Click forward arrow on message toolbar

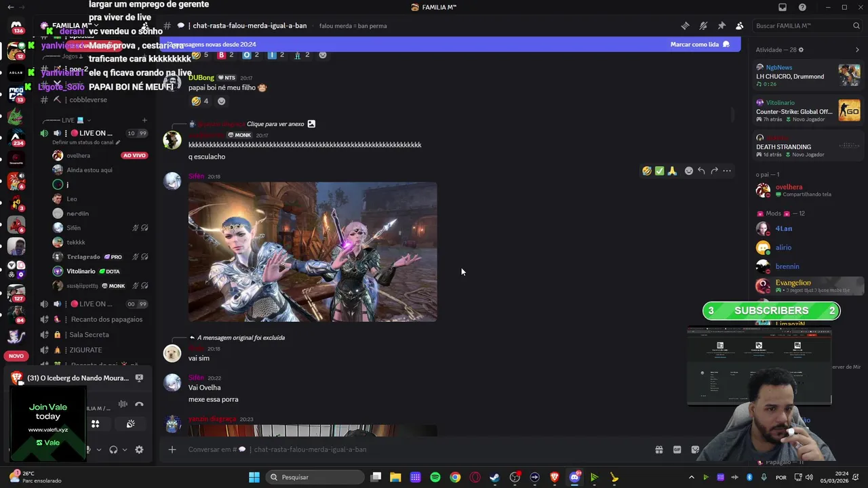pyautogui.click(x=714, y=171)
